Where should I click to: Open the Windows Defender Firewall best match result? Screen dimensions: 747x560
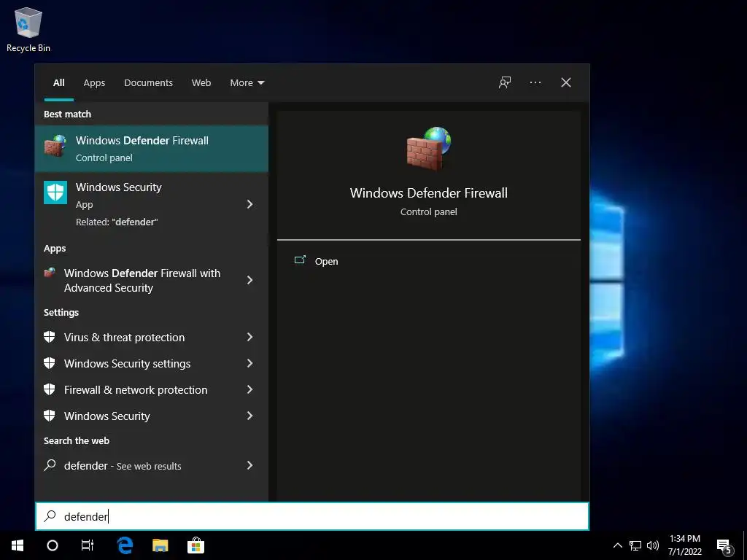click(x=152, y=149)
